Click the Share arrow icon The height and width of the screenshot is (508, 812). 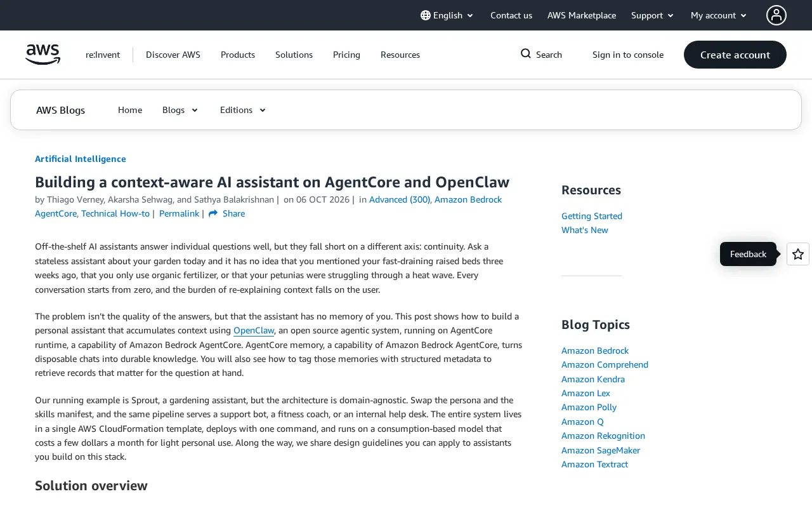[x=213, y=213]
